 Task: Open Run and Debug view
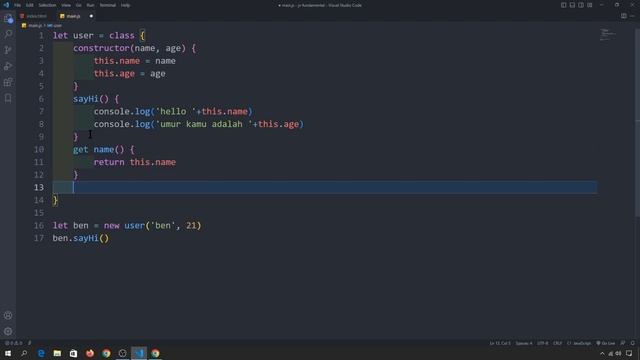point(8,66)
